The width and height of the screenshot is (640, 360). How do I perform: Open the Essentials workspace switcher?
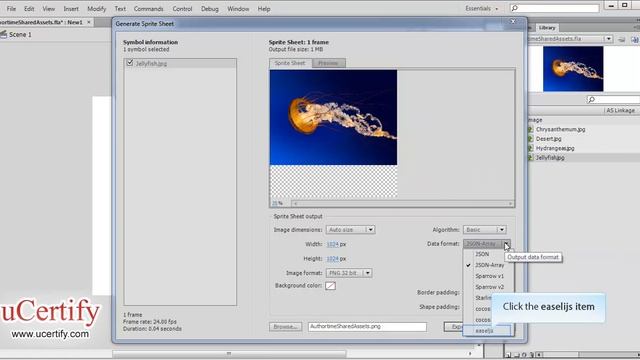[482, 8]
